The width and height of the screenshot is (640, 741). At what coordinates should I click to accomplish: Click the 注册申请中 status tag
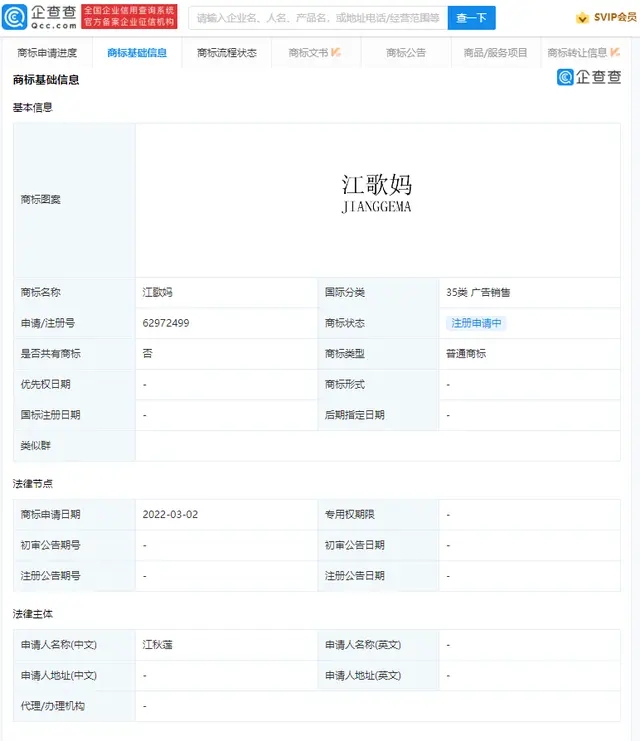click(476, 323)
